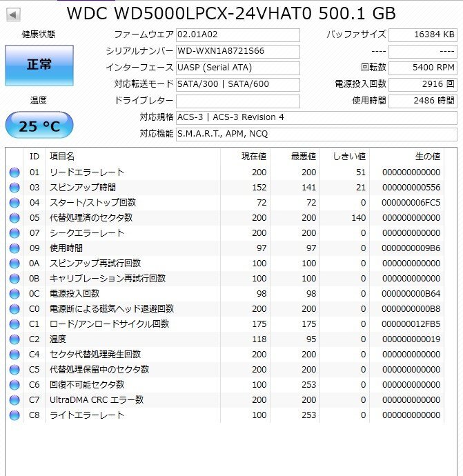463x476 pixels.
Task: Click status icon for 09 使用時間
Action: click(x=14, y=248)
